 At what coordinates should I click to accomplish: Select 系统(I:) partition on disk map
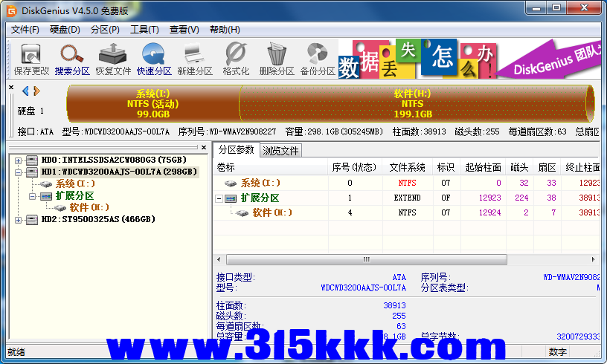(153, 103)
